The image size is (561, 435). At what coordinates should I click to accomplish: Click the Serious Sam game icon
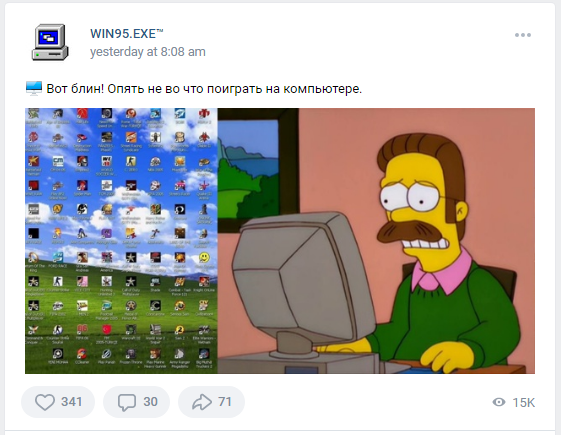180,307
